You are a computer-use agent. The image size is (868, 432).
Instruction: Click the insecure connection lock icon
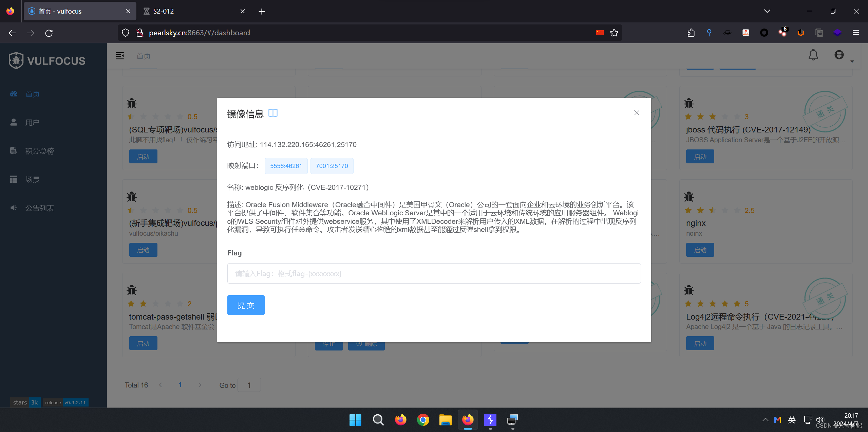139,33
